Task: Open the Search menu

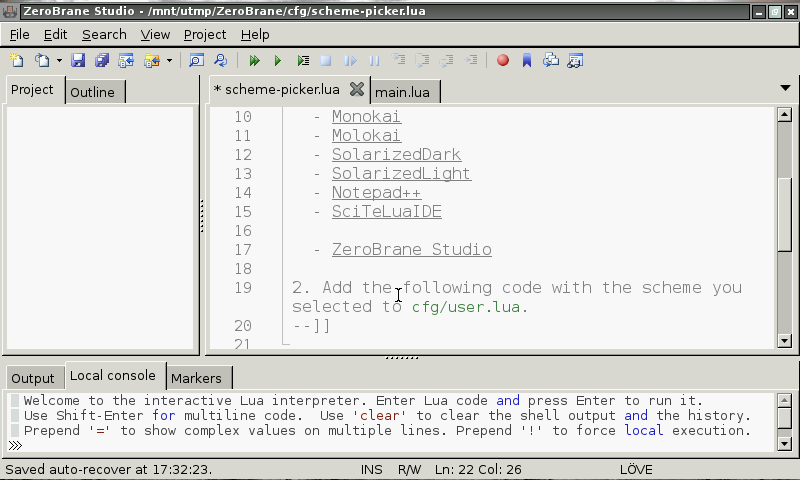Action: click(104, 35)
